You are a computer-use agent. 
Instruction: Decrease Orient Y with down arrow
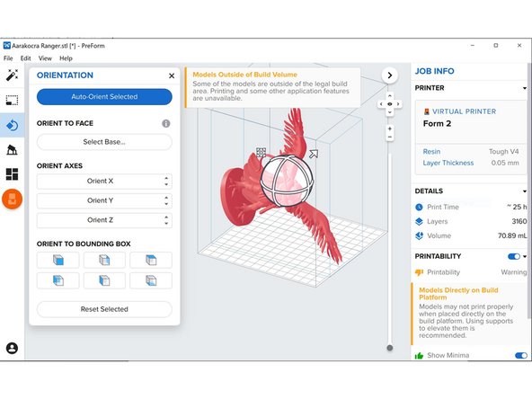166,204
